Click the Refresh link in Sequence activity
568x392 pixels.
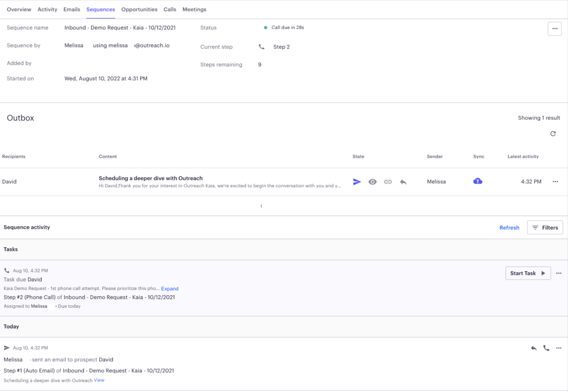509,228
